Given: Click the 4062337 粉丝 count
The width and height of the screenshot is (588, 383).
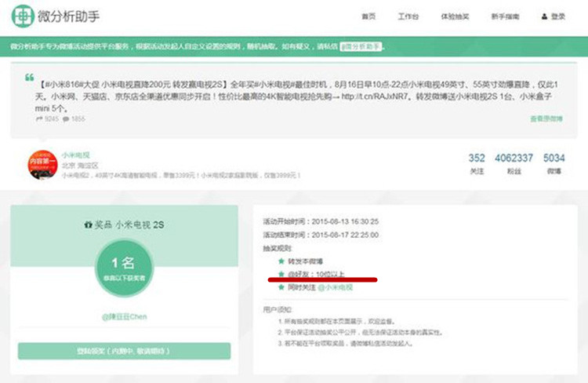Looking at the screenshot, I should (x=514, y=164).
